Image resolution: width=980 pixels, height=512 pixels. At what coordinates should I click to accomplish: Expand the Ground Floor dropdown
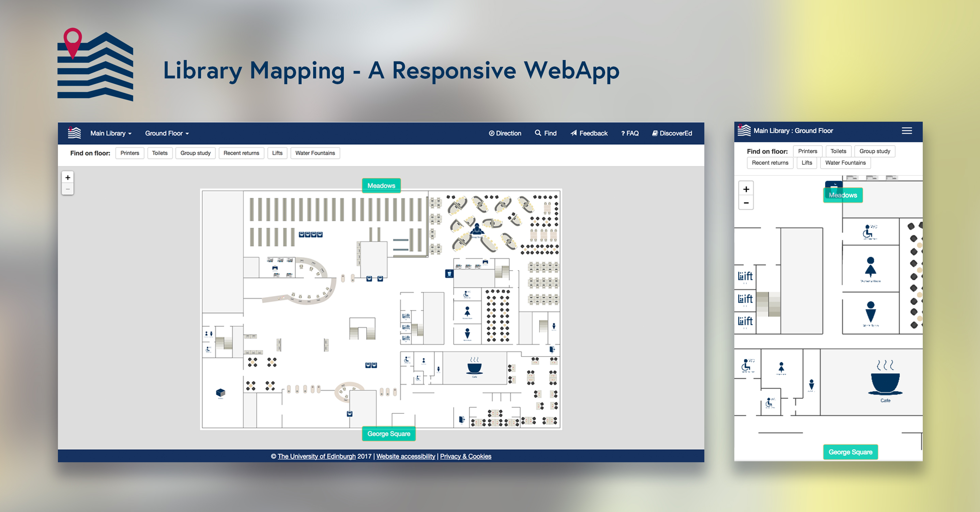tap(167, 133)
